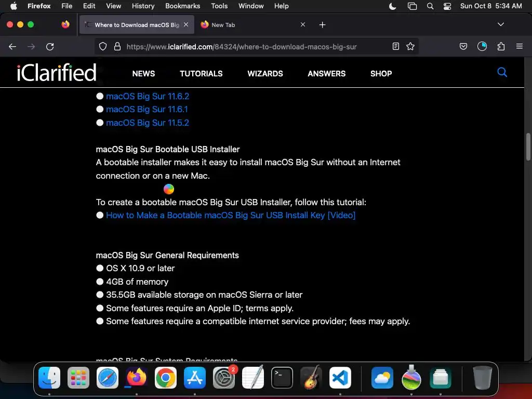Open Visual Studio Code from the Dock

(340, 378)
